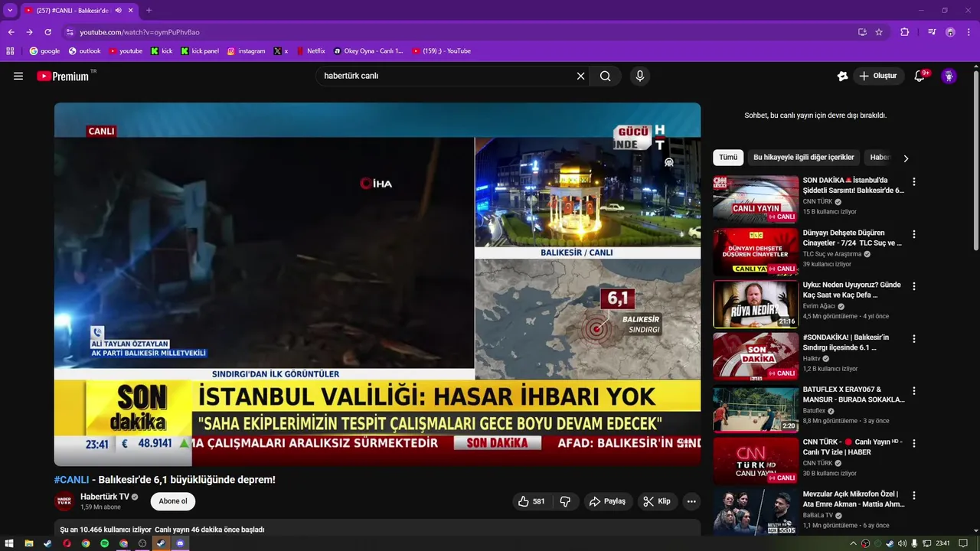Image resolution: width=980 pixels, height=551 pixels.
Task: Open the notifications bell
Action: pos(920,76)
